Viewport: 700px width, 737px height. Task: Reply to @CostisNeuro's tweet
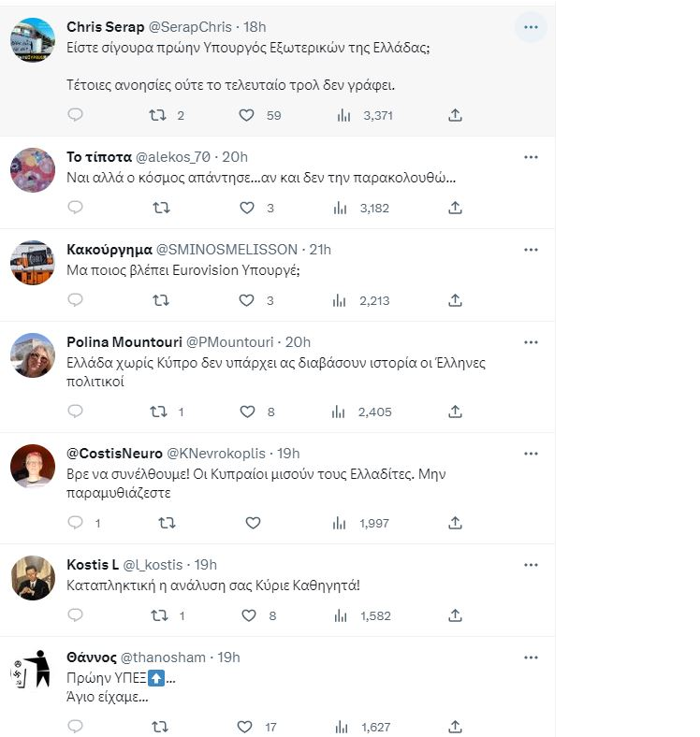(76, 523)
